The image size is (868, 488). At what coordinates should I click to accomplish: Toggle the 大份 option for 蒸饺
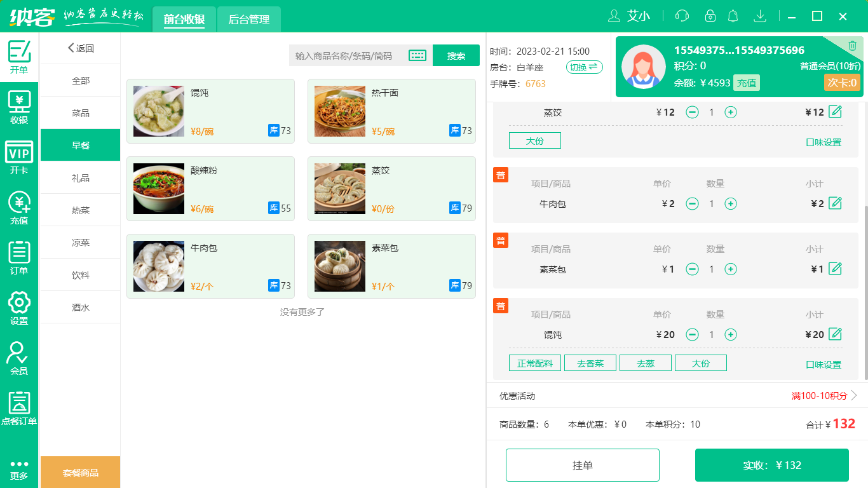click(534, 140)
